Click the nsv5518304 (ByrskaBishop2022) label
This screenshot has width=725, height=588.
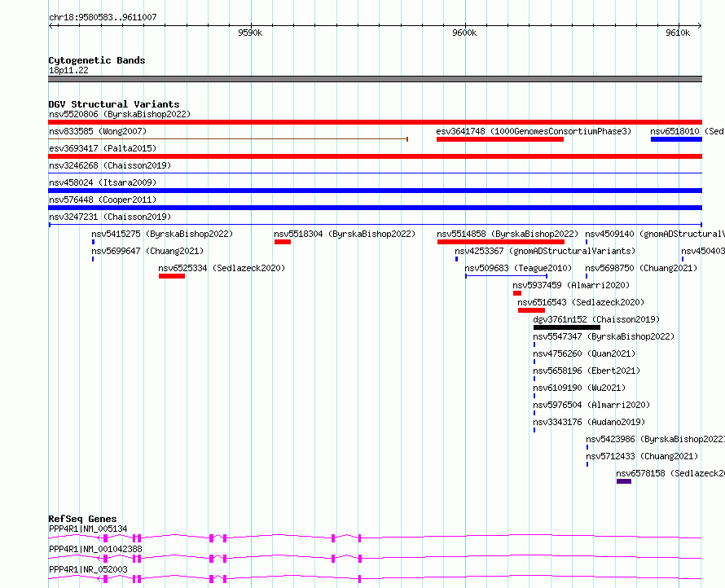click(x=345, y=234)
